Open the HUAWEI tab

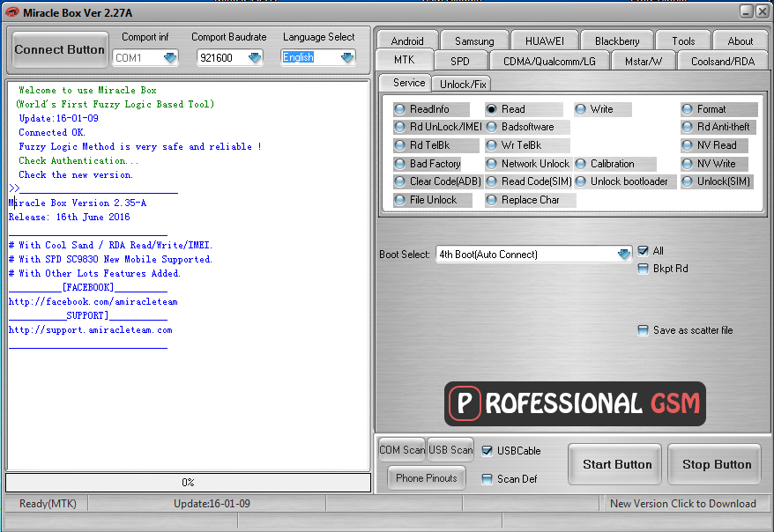pyautogui.click(x=545, y=41)
